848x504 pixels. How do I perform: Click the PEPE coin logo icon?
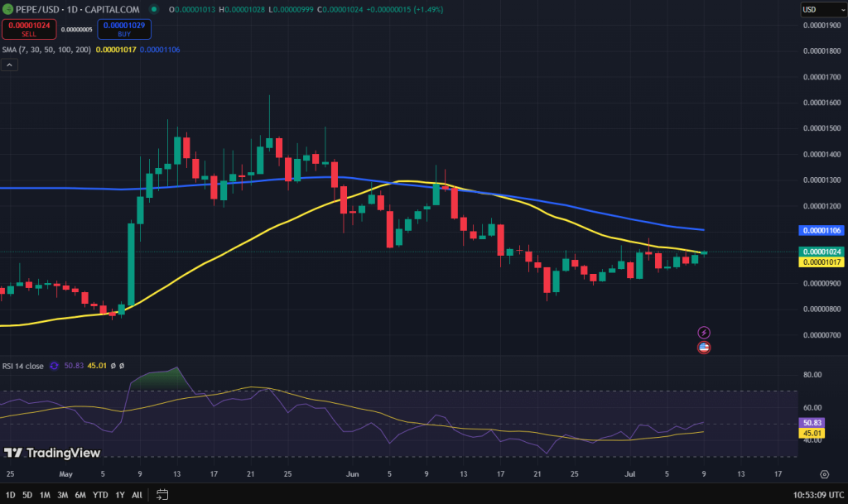click(x=7, y=9)
